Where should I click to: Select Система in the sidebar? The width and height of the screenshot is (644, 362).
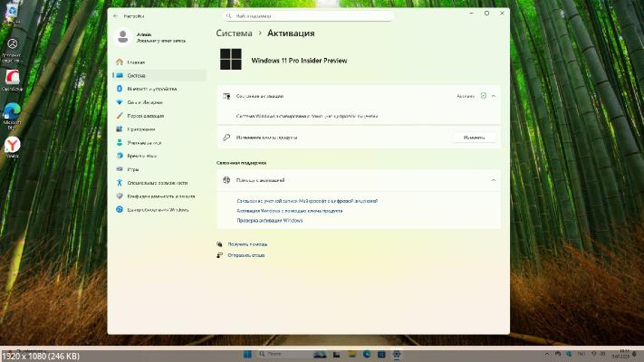point(159,75)
